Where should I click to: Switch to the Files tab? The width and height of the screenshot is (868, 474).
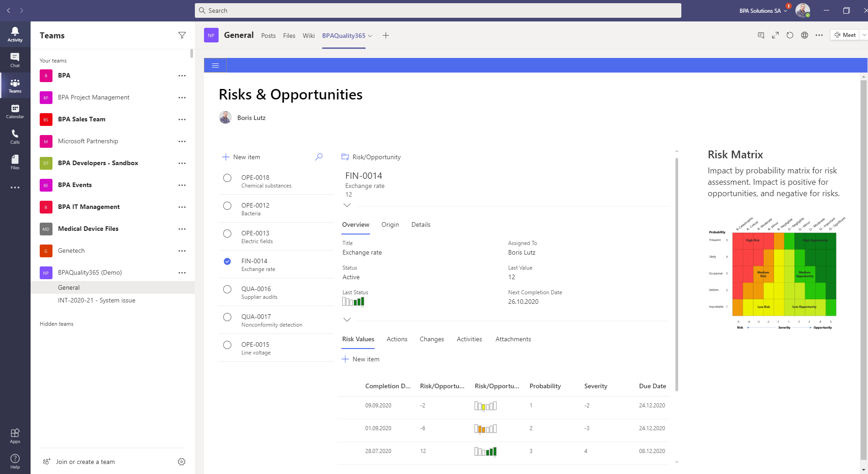point(289,36)
